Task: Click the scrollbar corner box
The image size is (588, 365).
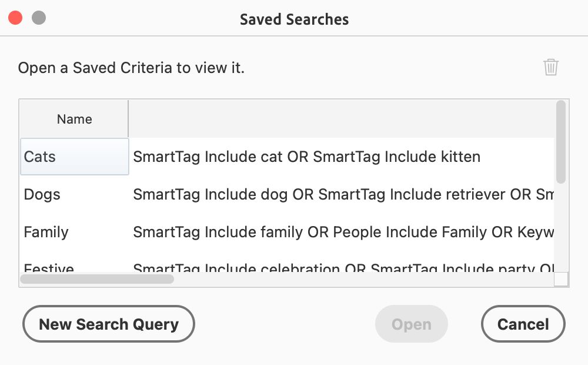Action: 561,279
